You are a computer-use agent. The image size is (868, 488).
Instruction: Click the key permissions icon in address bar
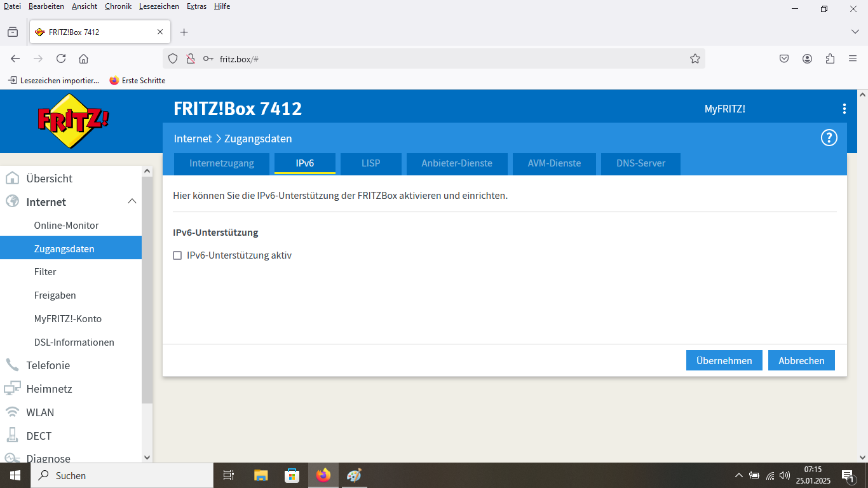click(208, 58)
